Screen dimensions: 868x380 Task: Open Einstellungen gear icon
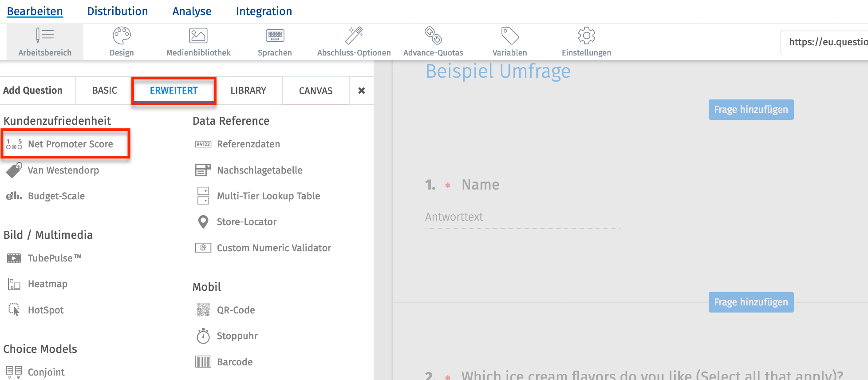coord(586,36)
